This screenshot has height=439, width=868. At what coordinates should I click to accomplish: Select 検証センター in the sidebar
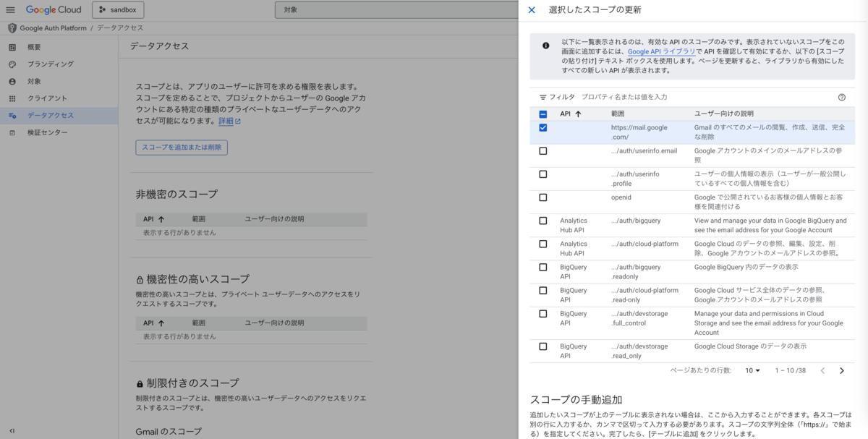point(47,132)
